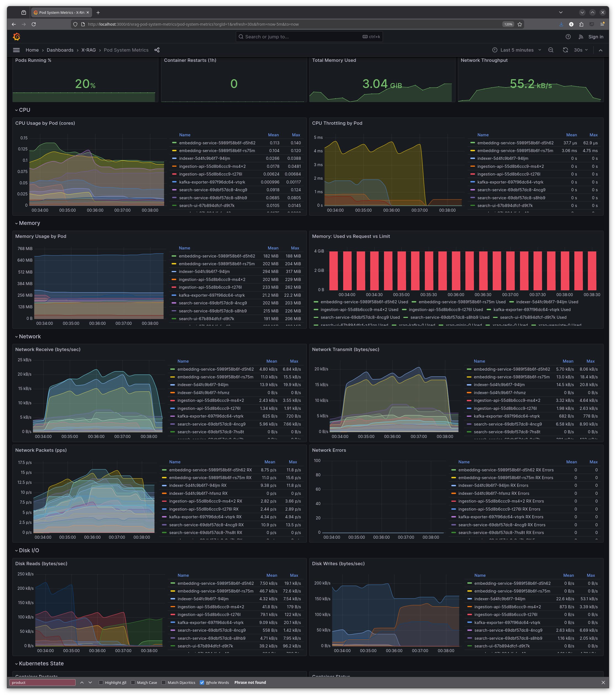Enable the Highlight All checkbox

(101, 682)
